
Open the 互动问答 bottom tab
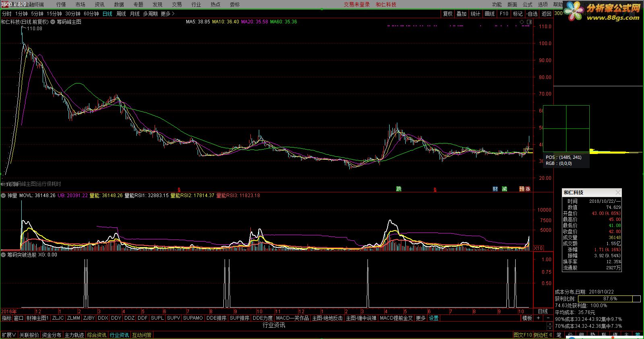pos(142,335)
